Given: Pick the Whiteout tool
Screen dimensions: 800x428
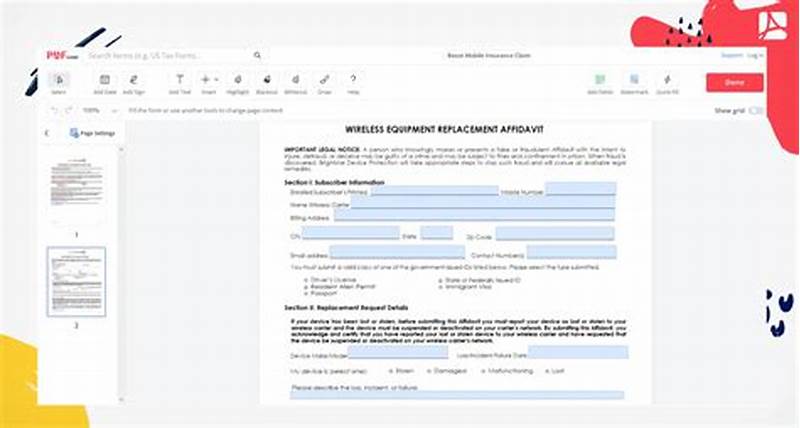Looking at the screenshot, I should pyautogui.click(x=295, y=84).
